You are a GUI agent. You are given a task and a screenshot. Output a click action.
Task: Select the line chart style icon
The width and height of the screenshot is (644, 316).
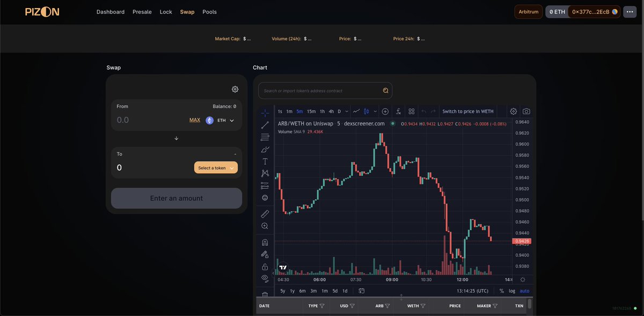coord(356,111)
